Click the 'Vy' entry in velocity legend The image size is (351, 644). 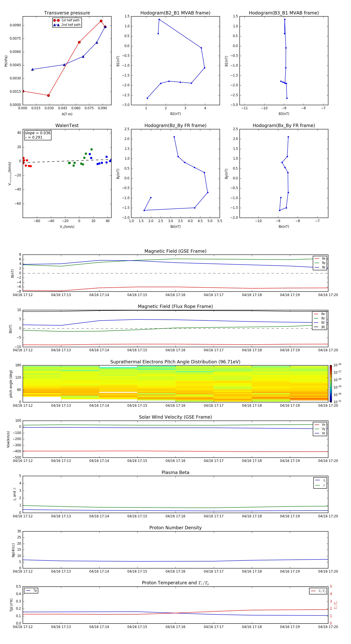[x=320, y=429]
